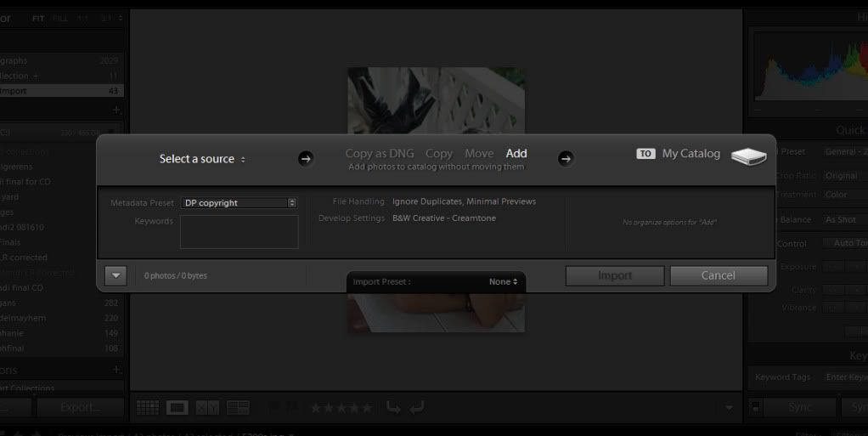Expand the import dialog with the triangle button

(116, 275)
